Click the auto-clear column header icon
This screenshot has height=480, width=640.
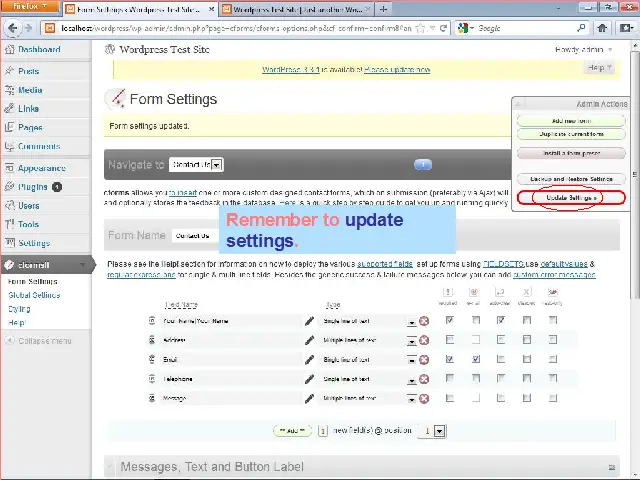(x=500, y=292)
